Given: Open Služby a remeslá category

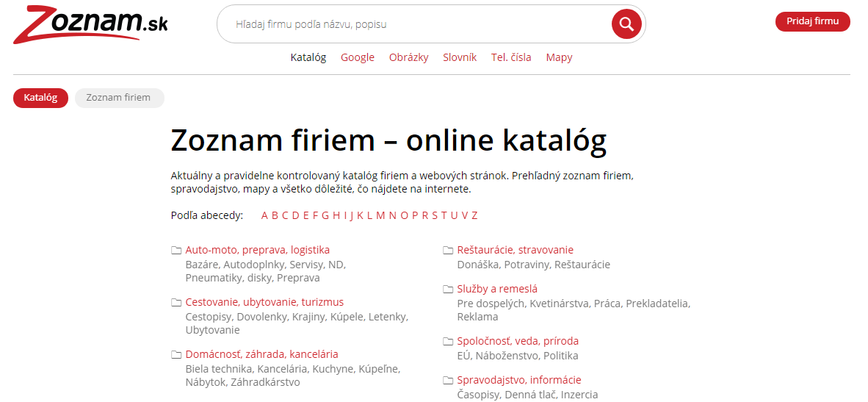Looking at the screenshot, I should pos(497,289).
